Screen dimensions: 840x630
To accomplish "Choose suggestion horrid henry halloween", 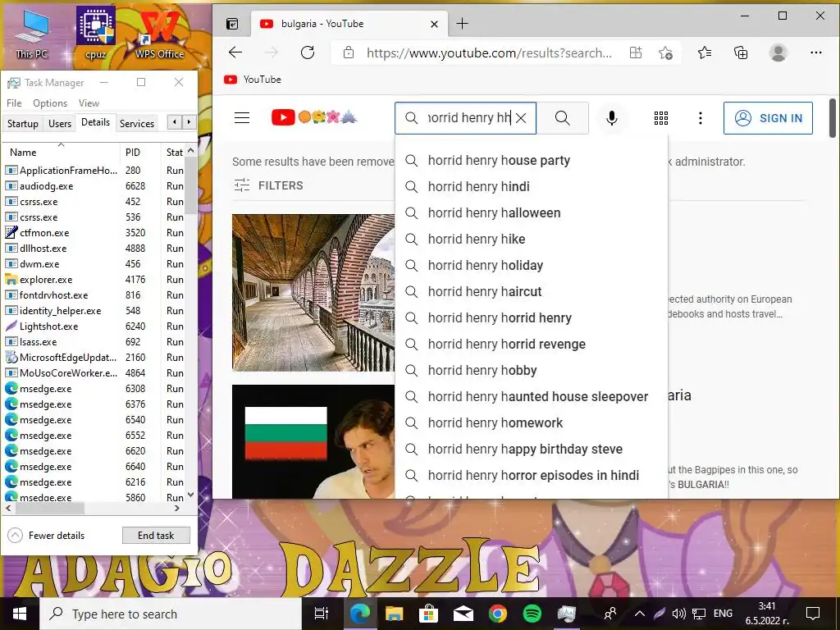I will (532, 212).
